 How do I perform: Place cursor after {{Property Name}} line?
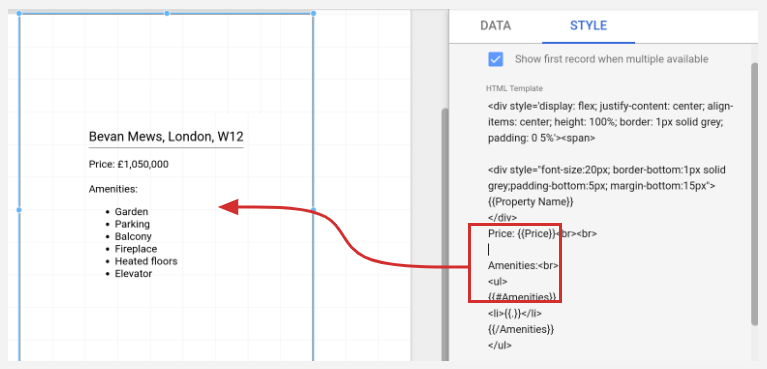point(574,202)
